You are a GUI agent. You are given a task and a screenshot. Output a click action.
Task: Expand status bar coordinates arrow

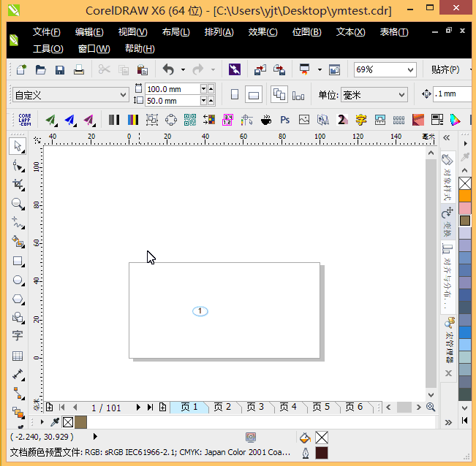tap(95, 436)
